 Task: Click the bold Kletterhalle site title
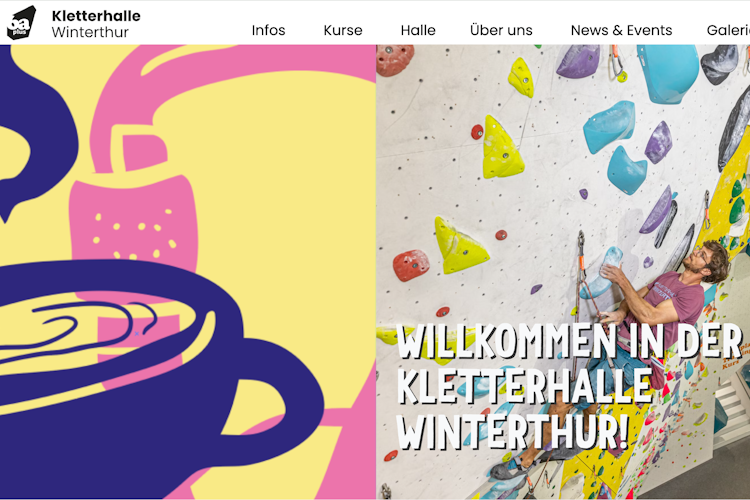click(96, 16)
